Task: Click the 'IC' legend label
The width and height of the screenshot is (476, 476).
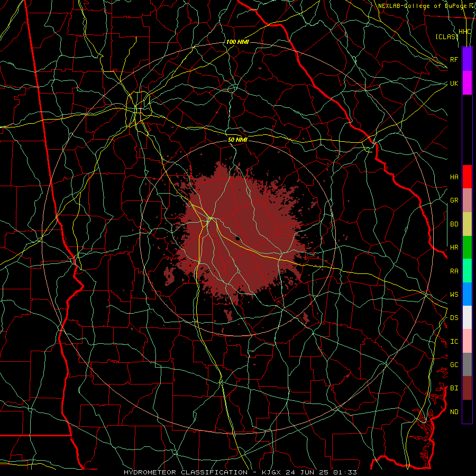Action: coord(454,342)
